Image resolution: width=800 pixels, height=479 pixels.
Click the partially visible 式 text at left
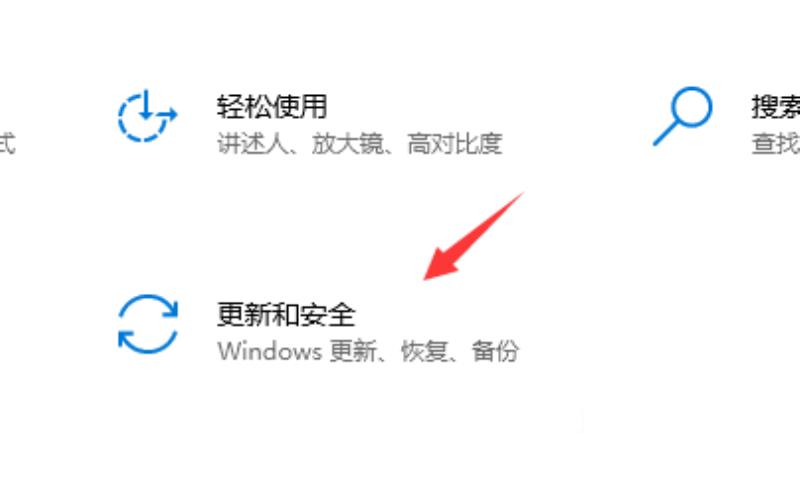[x=7, y=143]
